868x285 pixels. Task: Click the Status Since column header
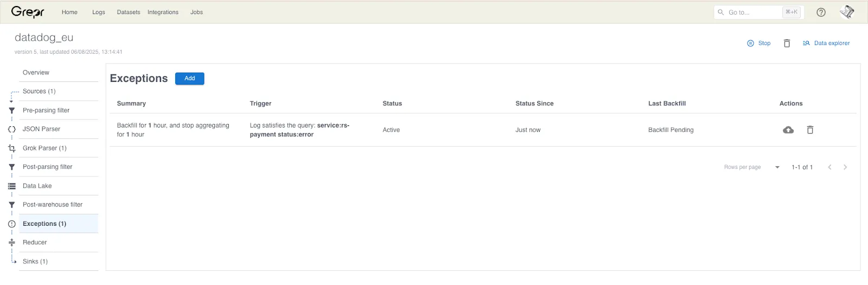[534, 104]
